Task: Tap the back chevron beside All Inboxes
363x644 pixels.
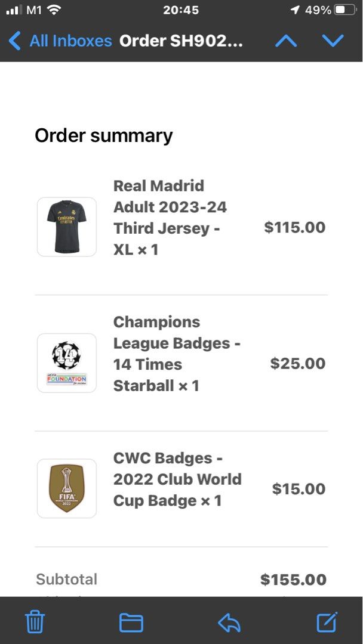Action: (x=14, y=41)
